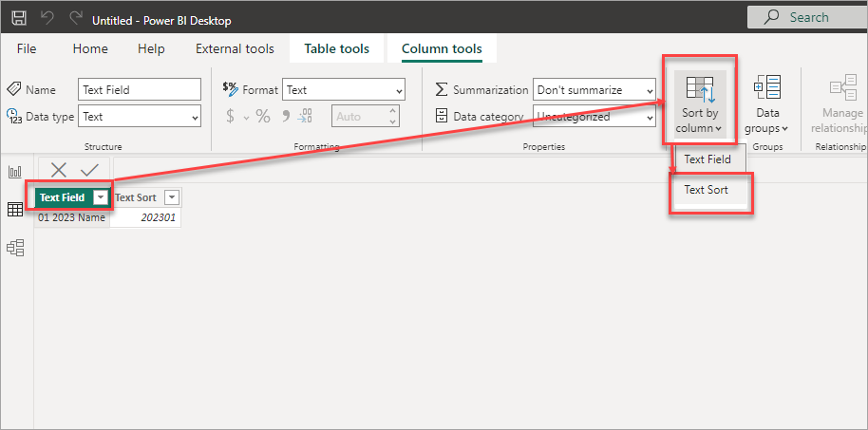Decrease decimal places with down stepper
868x430 pixels.
[392, 122]
